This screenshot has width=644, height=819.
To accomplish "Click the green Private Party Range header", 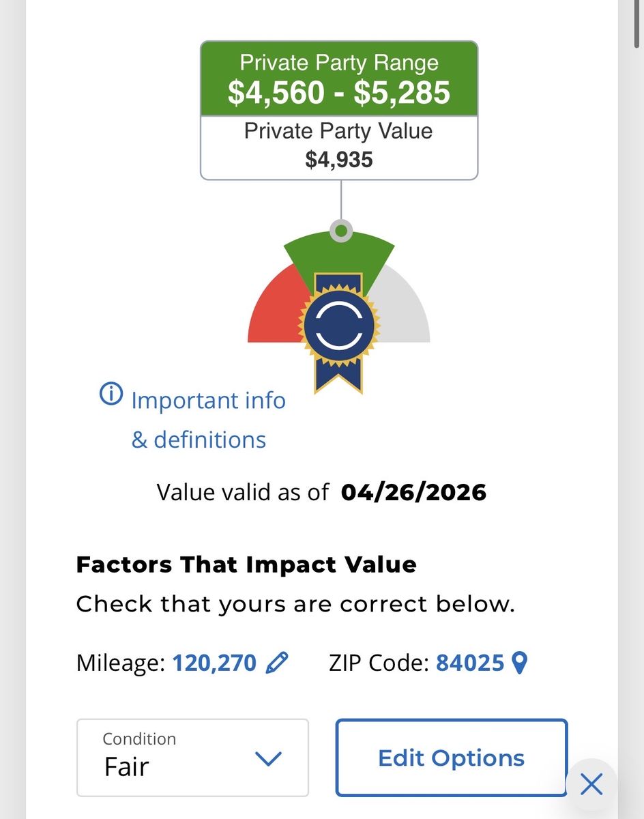I will [339, 78].
